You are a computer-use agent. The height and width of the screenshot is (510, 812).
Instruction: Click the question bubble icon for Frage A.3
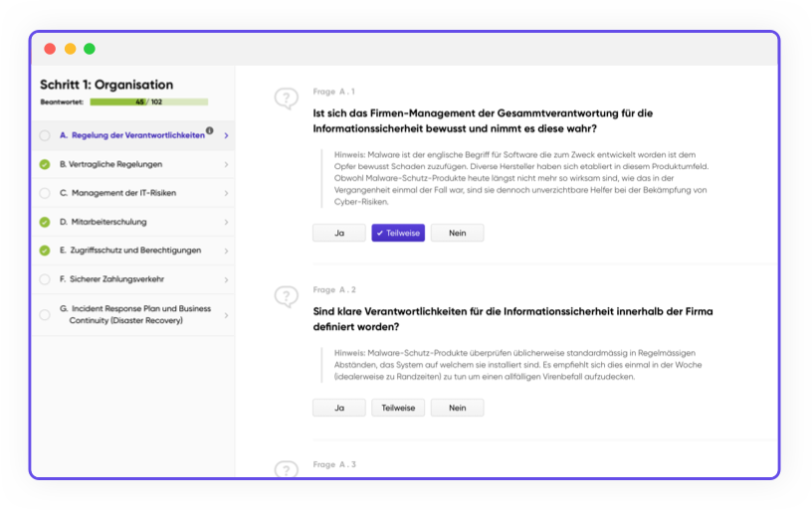point(287,468)
